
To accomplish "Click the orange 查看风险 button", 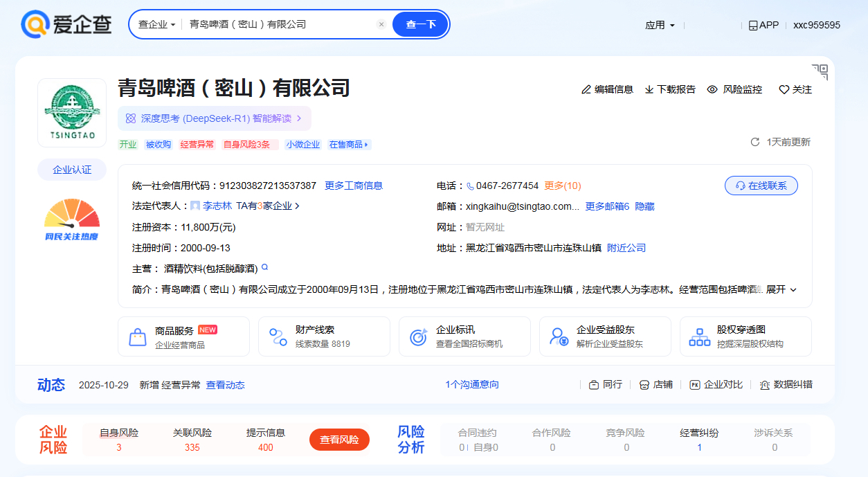I will [339, 440].
